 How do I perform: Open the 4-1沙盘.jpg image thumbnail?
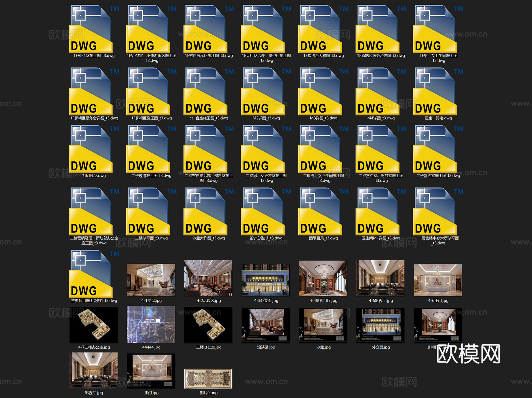pyautogui.click(x=151, y=280)
